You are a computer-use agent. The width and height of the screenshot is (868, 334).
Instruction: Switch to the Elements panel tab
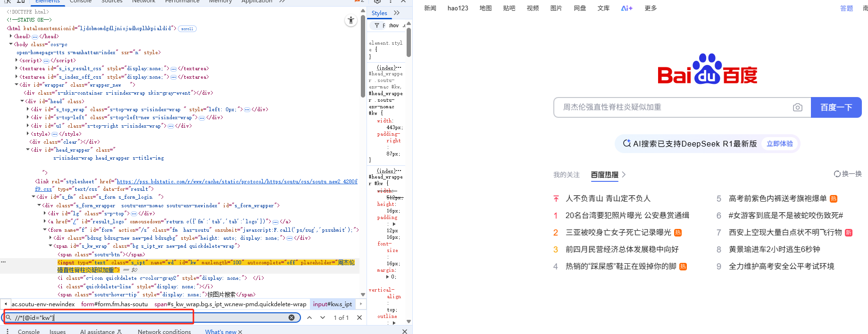click(x=48, y=2)
